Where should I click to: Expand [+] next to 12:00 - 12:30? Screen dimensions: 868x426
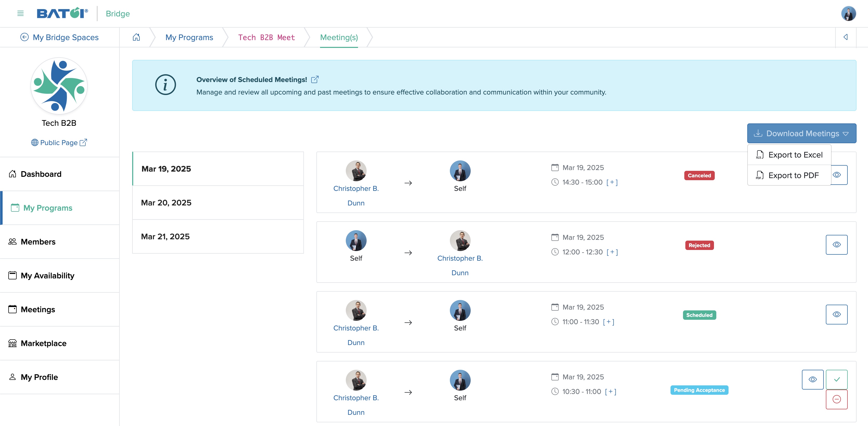pyautogui.click(x=612, y=252)
